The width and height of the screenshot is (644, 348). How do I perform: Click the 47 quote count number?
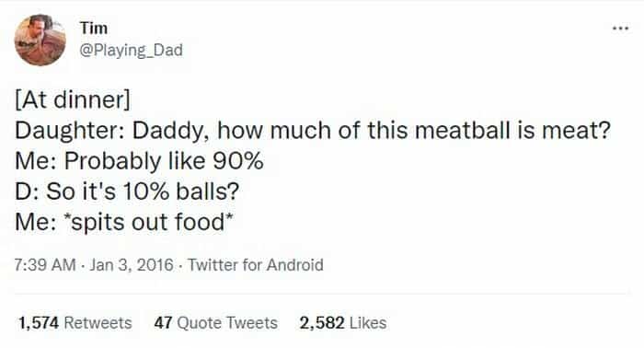(x=163, y=323)
